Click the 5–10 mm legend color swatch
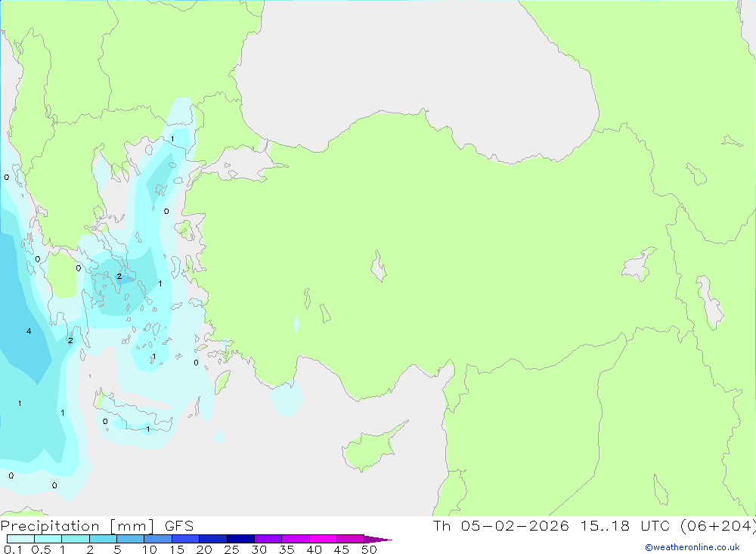The width and height of the screenshot is (756, 554). [x=130, y=539]
